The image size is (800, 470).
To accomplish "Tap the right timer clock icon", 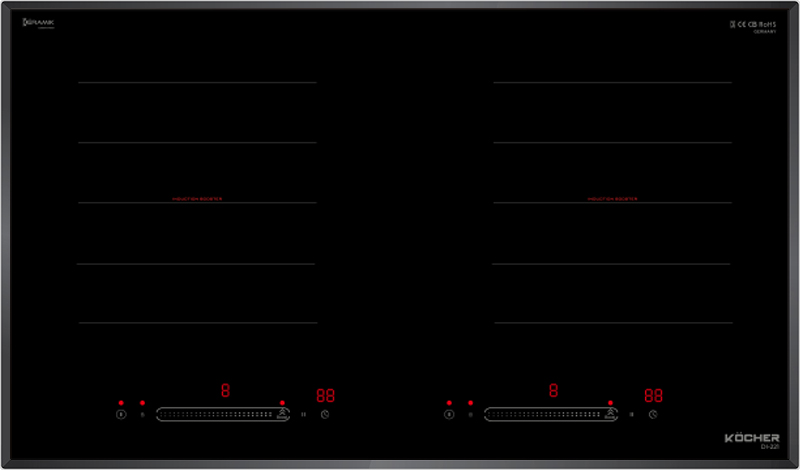I will pyautogui.click(x=653, y=414).
